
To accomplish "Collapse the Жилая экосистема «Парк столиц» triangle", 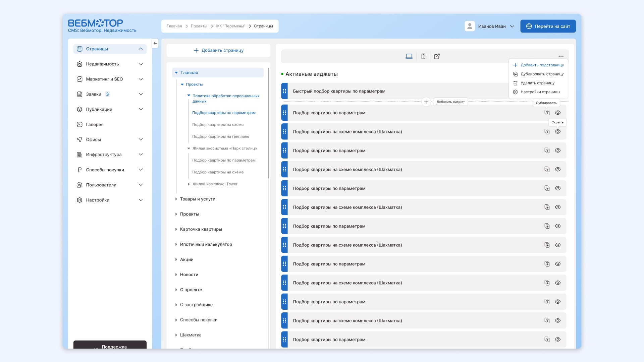I will 189,148.
